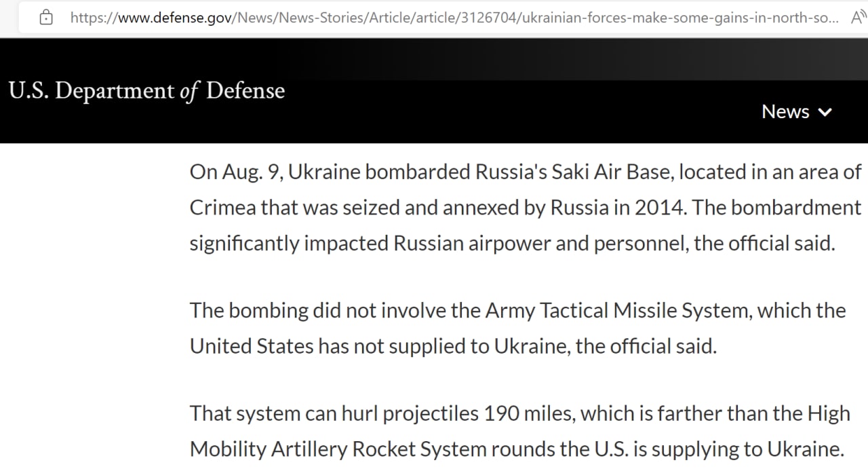Go to U.S. Department of Defense homepage logo
868x469 pixels.
(x=146, y=91)
